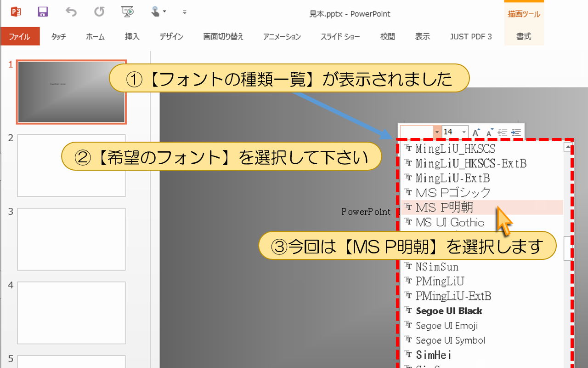588x368 pixels.
Task: Click the PowerPoint application icon
Action: 16,12
